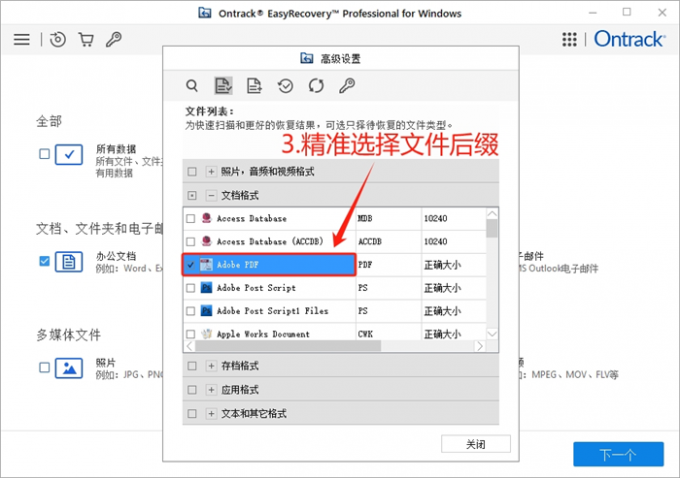Select the add file type icon in dialog
Viewport: 680px width, 478px height.
pyautogui.click(x=254, y=85)
